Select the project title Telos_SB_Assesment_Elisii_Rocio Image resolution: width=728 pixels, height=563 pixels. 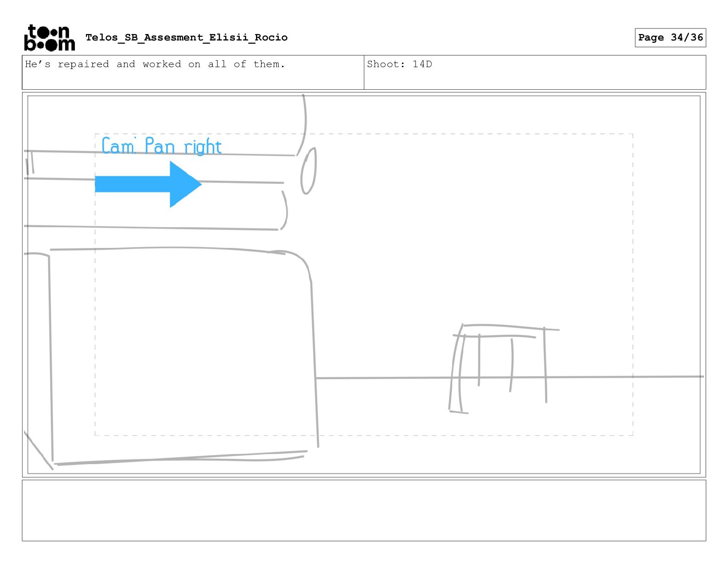point(187,38)
